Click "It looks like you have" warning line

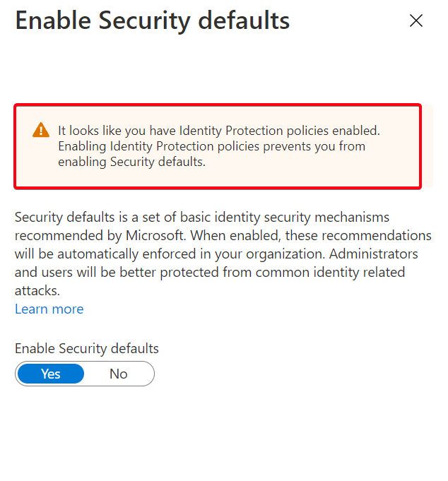click(117, 131)
